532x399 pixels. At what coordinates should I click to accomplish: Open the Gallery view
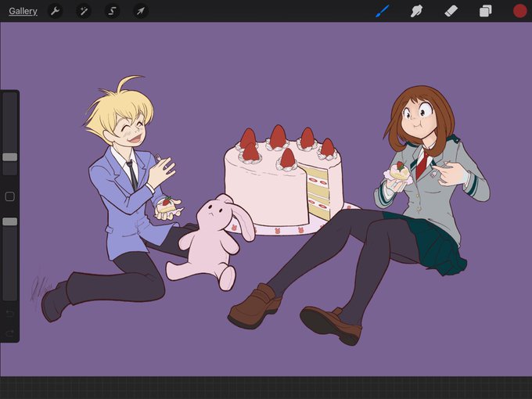click(x=23, y=11)
